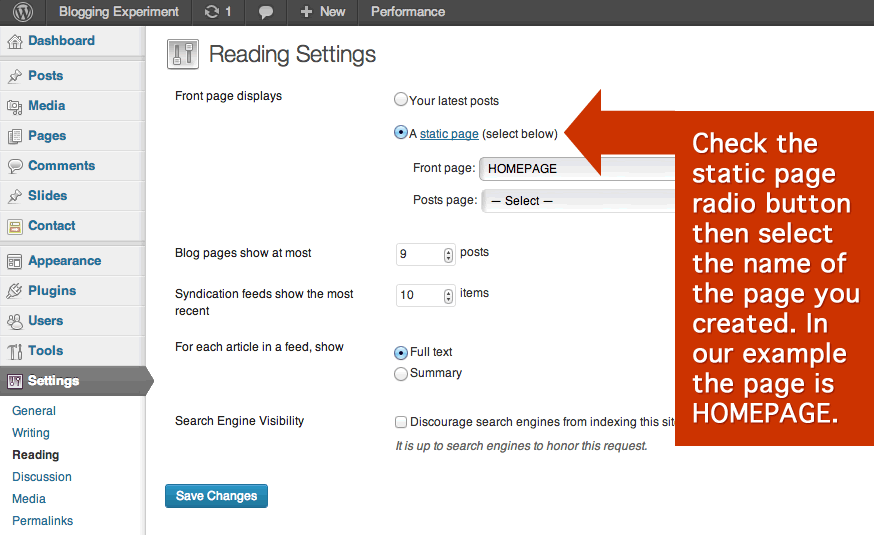
Task: Open the Slides menu
Action: [47, 196]
